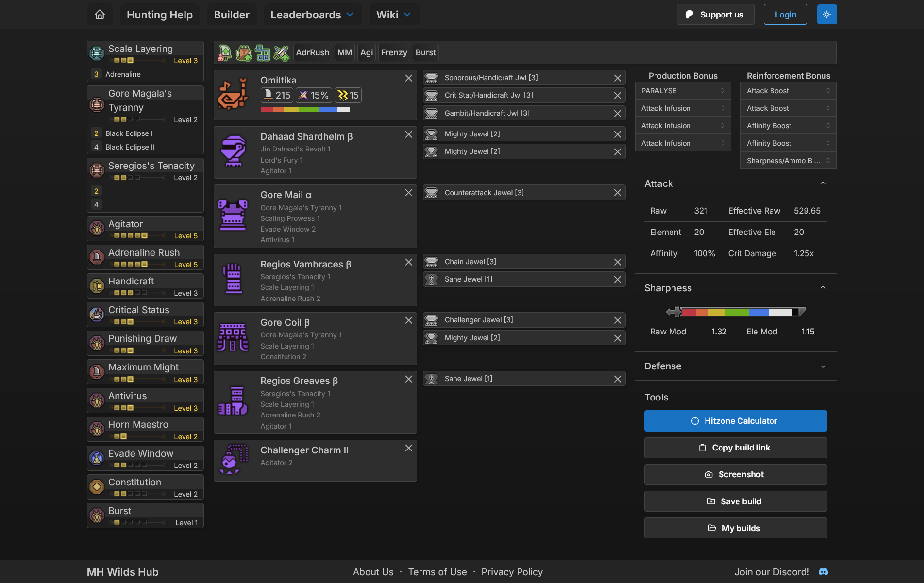
Task: Take a build Screenshot
Action: [x=735, y=474]
